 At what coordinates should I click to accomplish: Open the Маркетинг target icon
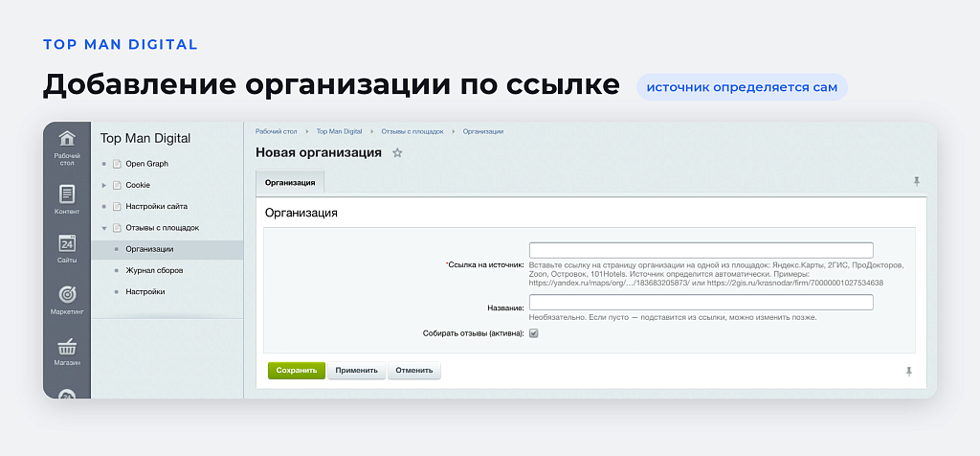tap(67, 294)
